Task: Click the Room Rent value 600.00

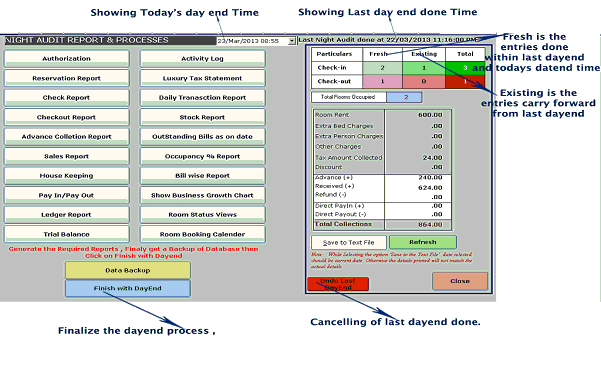Action: pos(430,115)
